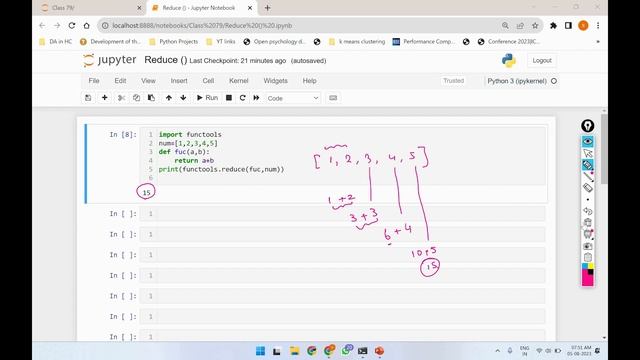
Task: Run the selected cell
Action: tap(207, 98)
